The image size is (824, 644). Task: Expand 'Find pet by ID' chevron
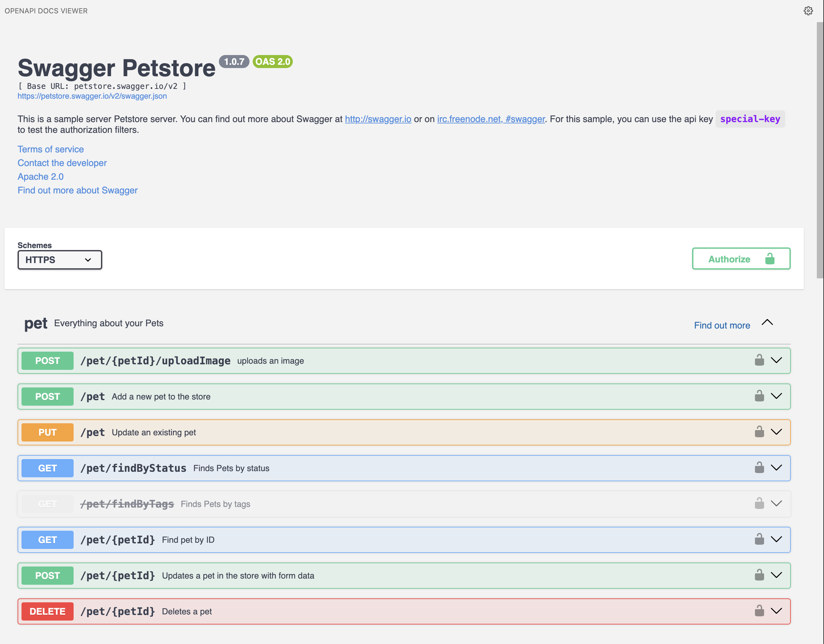coord(776,539)
